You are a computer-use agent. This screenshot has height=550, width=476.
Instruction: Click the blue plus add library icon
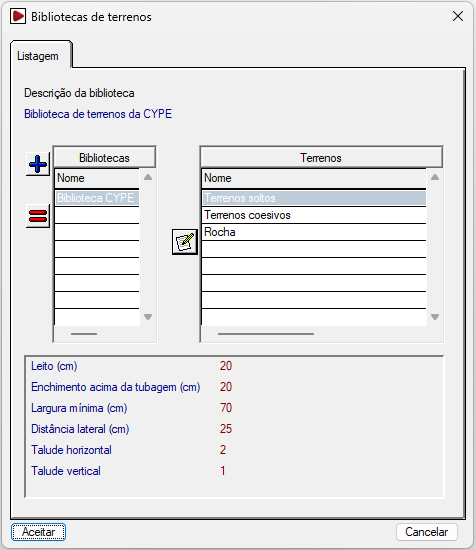tap(38, 164)
